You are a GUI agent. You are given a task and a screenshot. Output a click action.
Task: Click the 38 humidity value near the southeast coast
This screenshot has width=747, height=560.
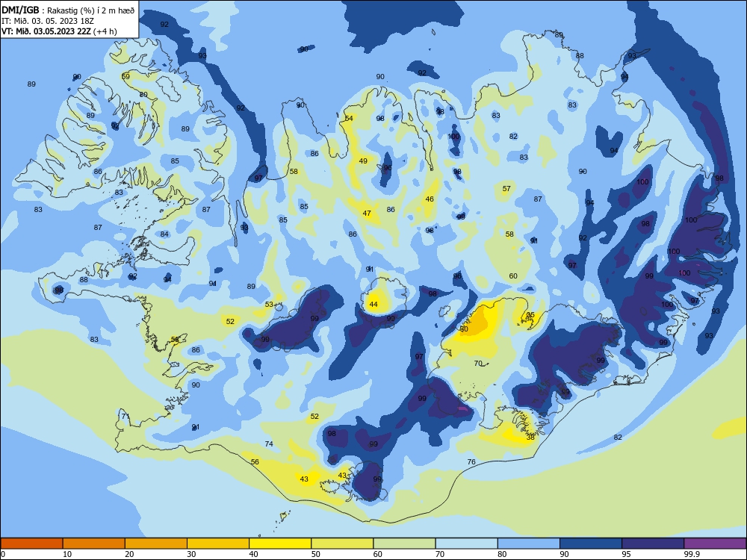click(x=530, y=437)
